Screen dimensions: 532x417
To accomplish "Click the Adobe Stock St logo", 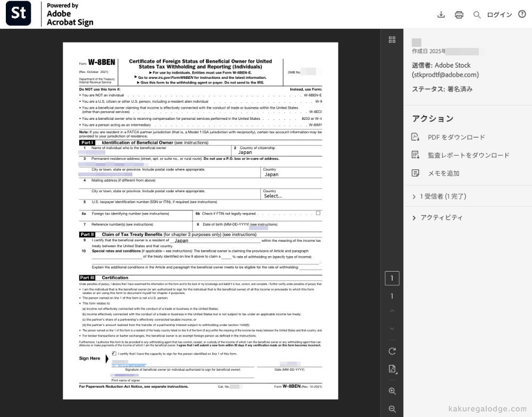I will point(19,14).
